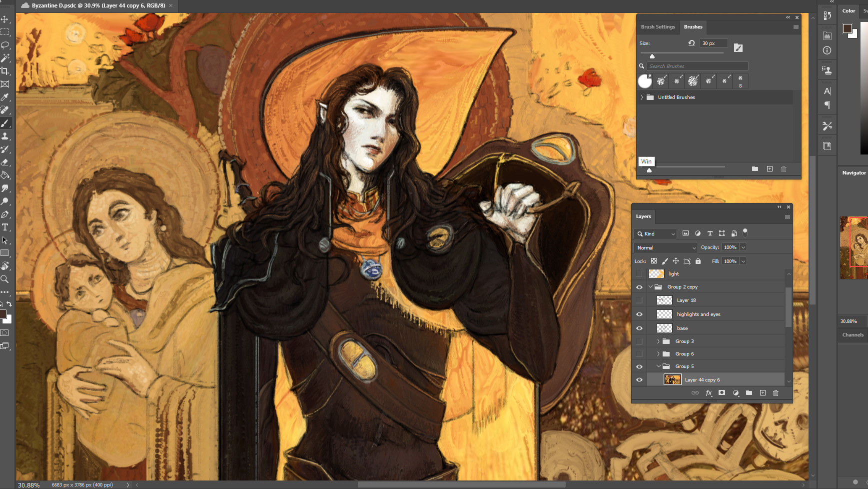Add a layer mask
Screen dimensions: 868x489
tap(722, 393)
